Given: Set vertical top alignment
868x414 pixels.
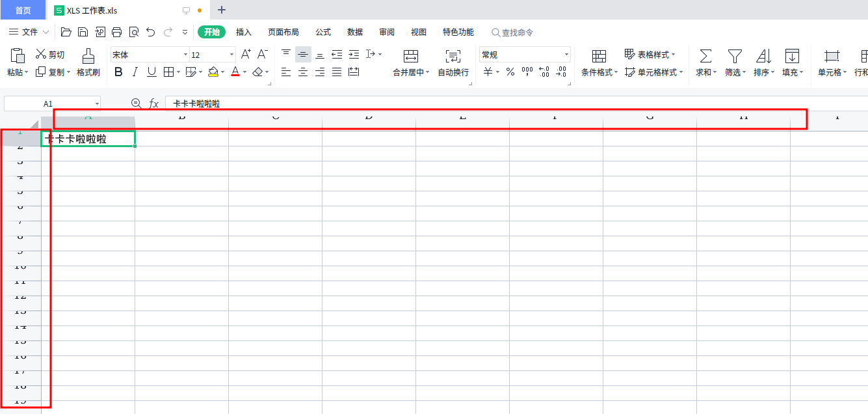Looking at the screenshot, I should [286, 54].
